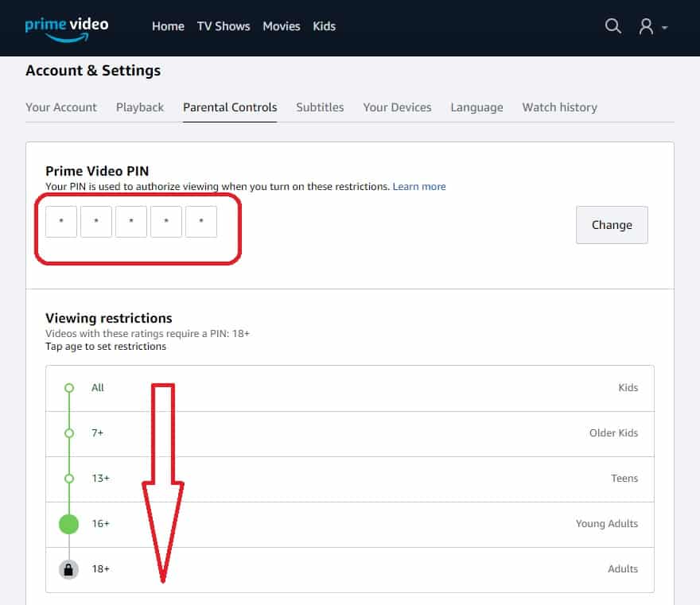Go to Home in top navigation
This screenshot has width=700, height=605.
[168, 26]
